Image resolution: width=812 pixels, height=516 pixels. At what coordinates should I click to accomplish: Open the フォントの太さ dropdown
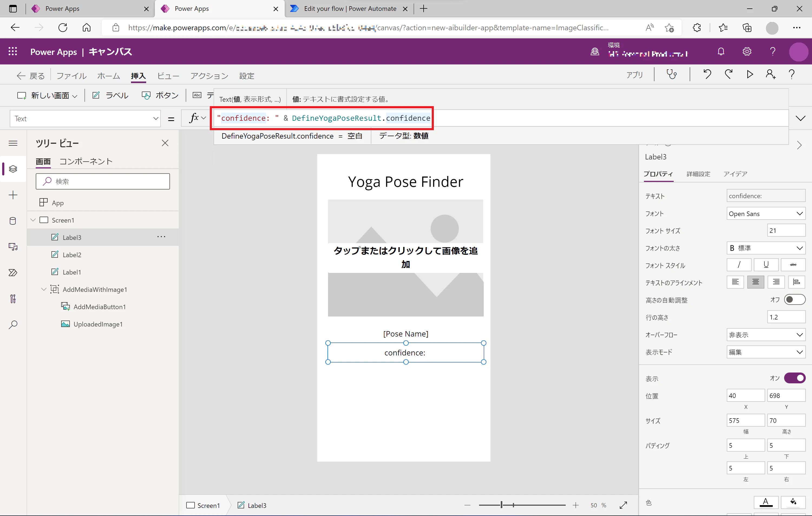coord(766,248)
